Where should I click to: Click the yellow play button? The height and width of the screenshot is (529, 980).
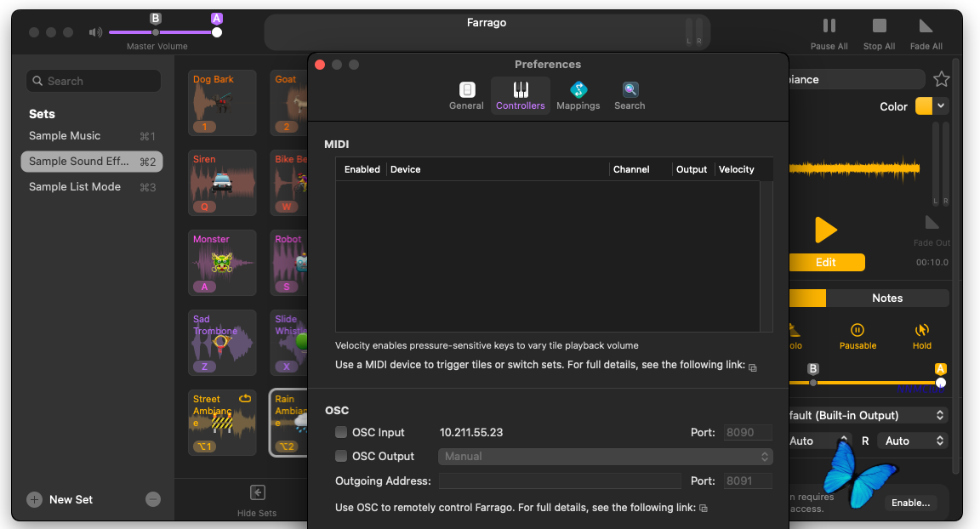[826, 230]
